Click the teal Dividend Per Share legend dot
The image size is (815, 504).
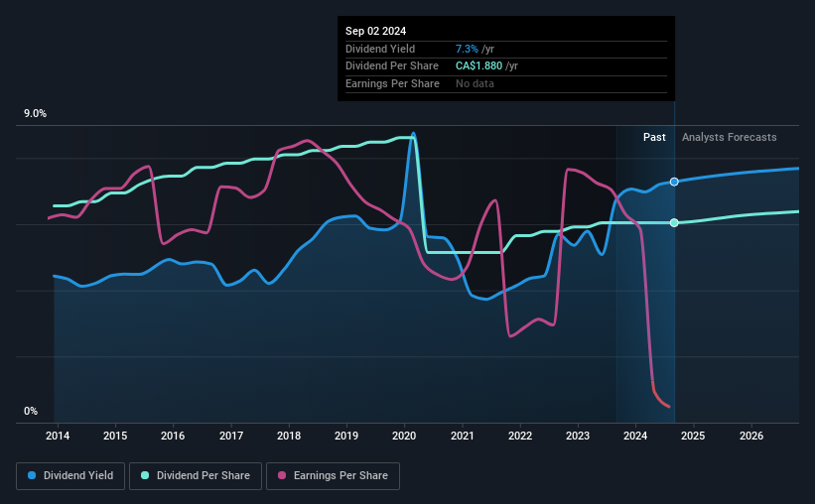145,475
